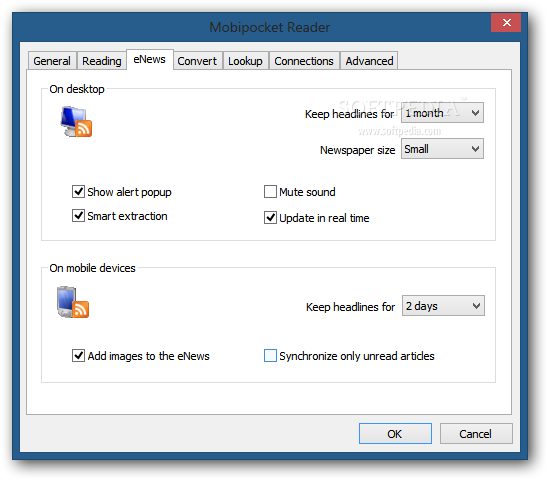Open the Convert tab

click(197, 61)
